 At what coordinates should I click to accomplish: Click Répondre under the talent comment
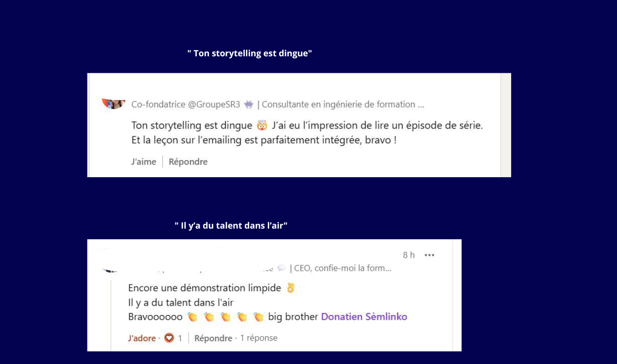coord(213,338)
